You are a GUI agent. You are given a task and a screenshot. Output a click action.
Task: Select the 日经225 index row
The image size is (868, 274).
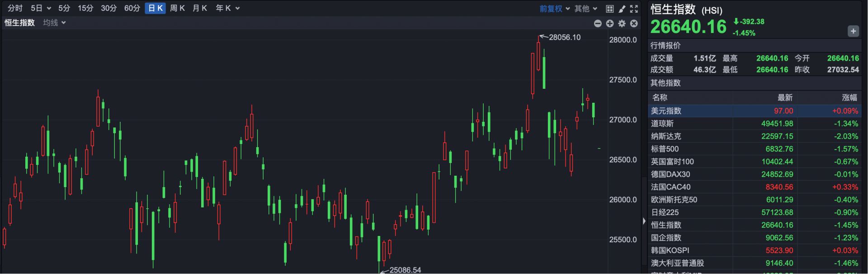coord(755,212)
